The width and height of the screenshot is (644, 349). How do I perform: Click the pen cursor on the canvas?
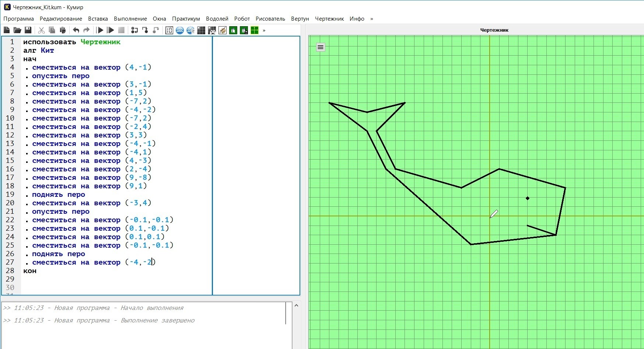[494, 214]
